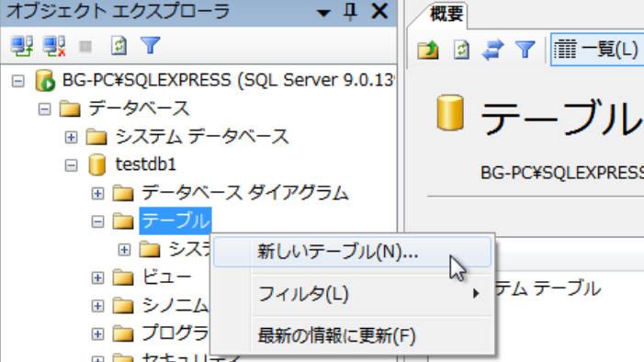This screenshot has width=644, height=362.
Task: Select the データベース tree item
Action: click(x=139, y=108)
